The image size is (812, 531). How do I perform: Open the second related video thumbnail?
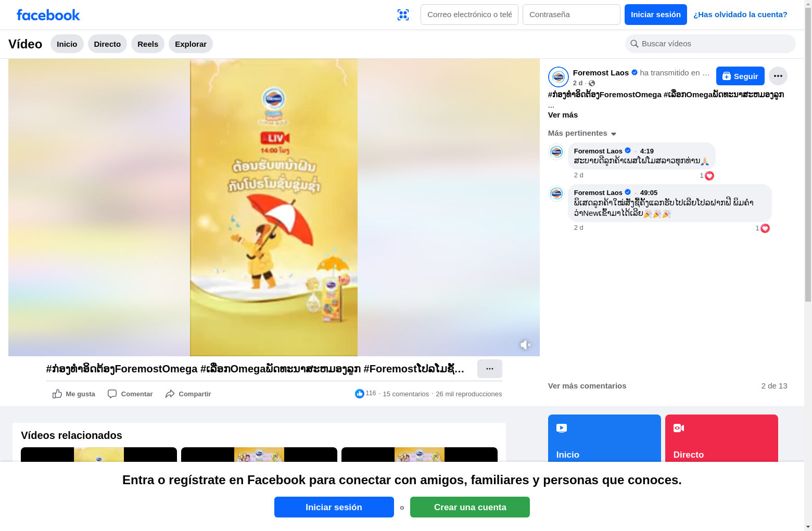(259, 455)
